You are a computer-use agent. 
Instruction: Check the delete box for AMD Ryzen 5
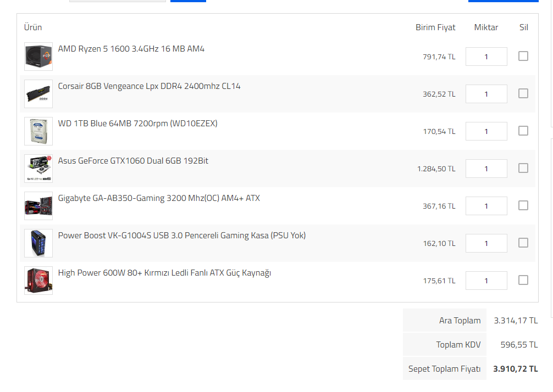click(523, 56)
